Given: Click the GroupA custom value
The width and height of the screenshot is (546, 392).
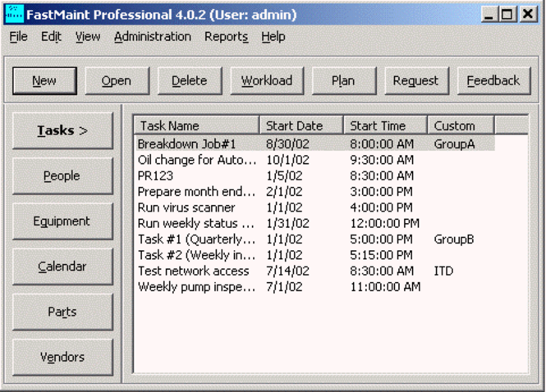Looking at the screenshot, I should (x=454, y=144).
